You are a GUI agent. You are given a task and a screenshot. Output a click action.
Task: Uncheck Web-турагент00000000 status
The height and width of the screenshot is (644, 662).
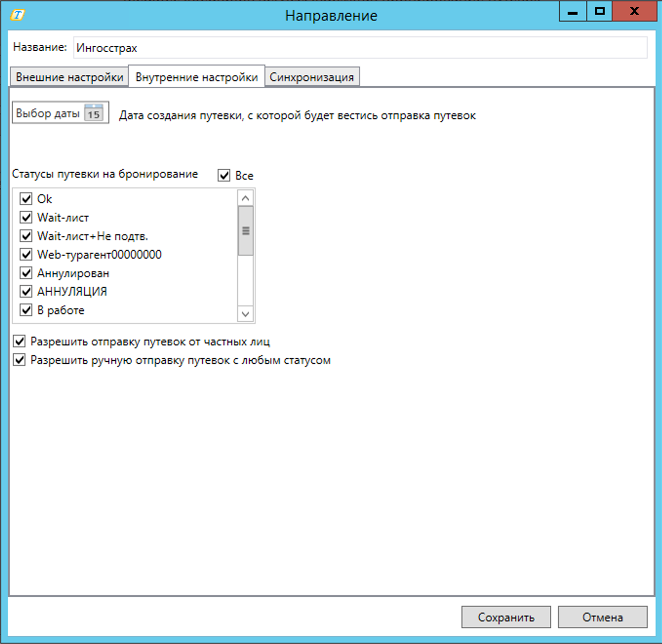(x=26, y=255)
